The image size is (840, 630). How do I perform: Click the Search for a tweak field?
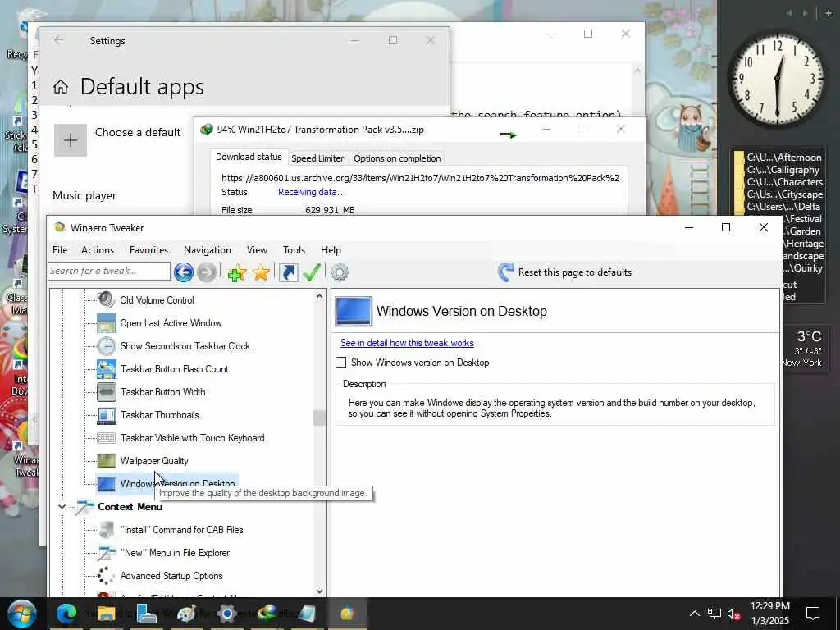(109, 271)
